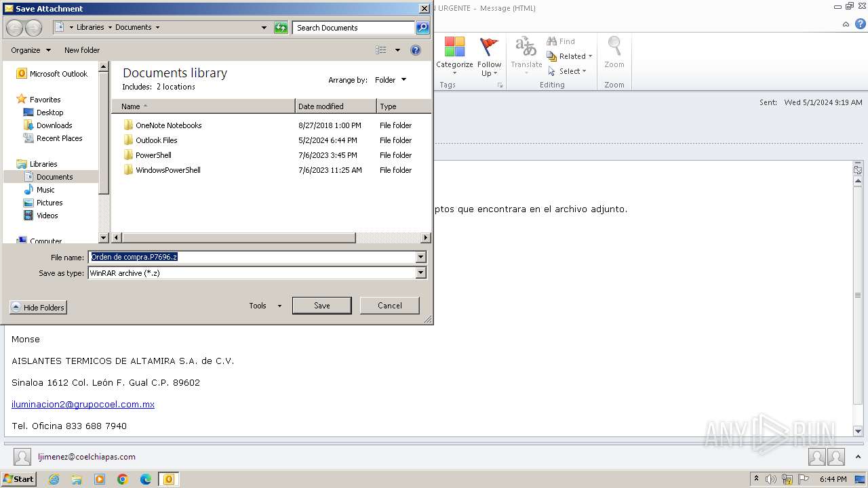Open the view options dropdown arrow
This screenshot has height=488, width=868.
pos(397,50)
